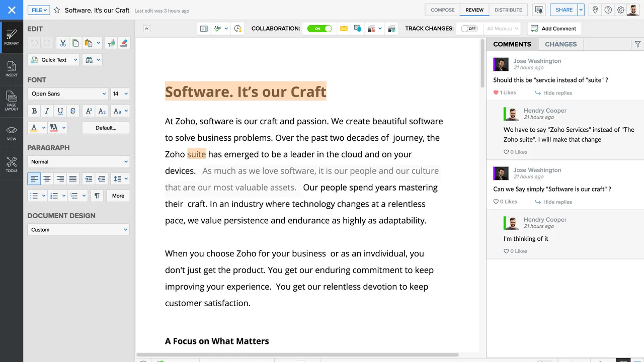Image resolution: width=644 pixels, height=362 pixels.
Task: Hide replies under the 'suite' comment
Action: coord(553,93)
